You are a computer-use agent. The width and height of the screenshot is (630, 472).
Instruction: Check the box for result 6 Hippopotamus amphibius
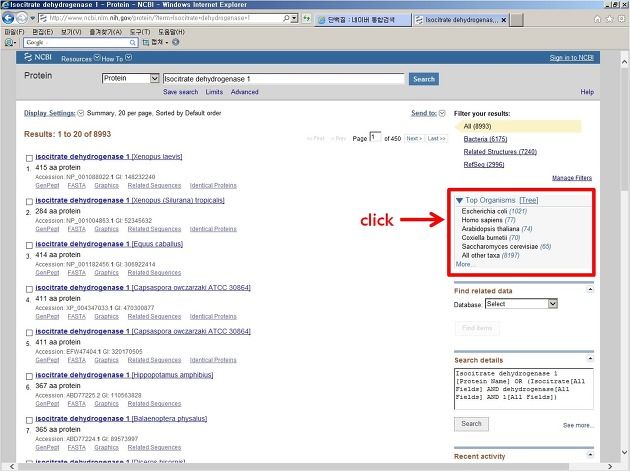tap(29, 376)
